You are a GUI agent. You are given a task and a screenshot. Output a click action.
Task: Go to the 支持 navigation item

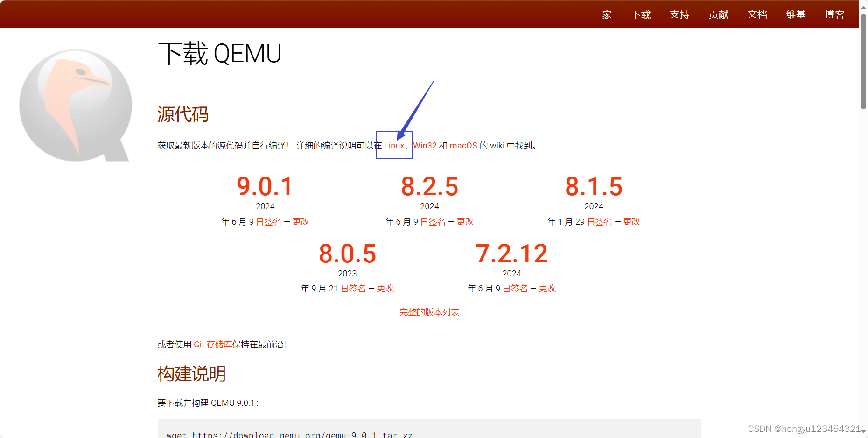(x=679, y=14)
